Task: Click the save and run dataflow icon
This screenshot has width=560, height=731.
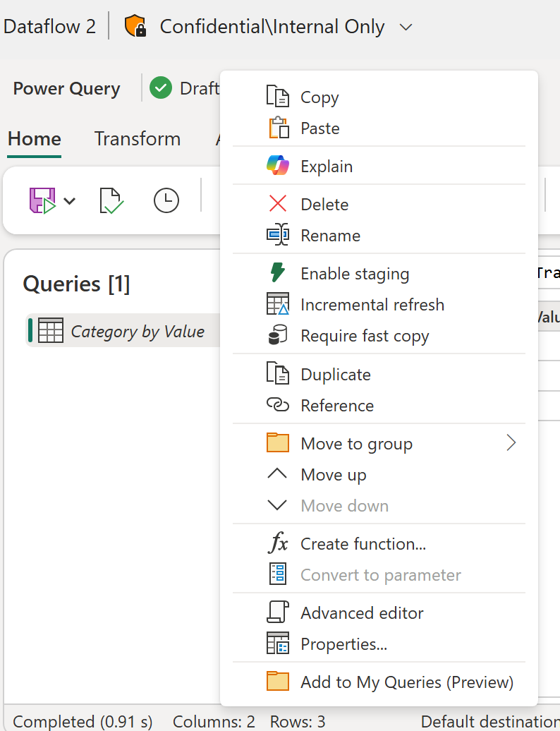Action: (x=42, y=200)
